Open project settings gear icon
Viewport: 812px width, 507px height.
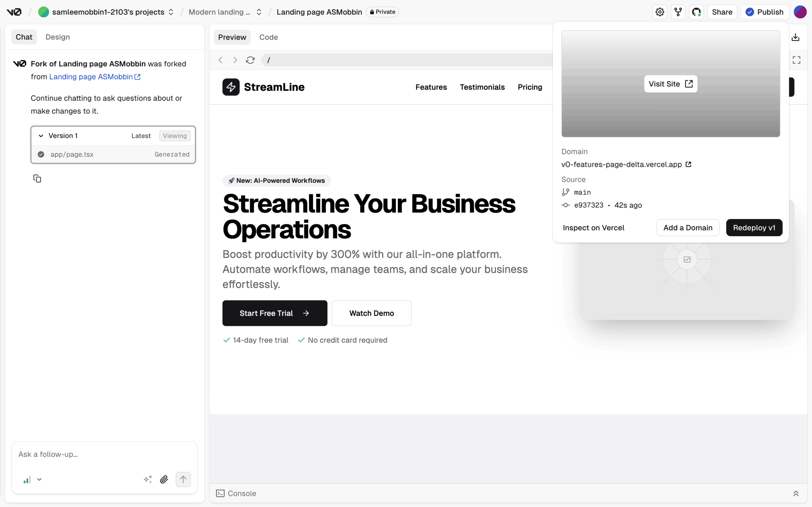(x=660, y=12)
